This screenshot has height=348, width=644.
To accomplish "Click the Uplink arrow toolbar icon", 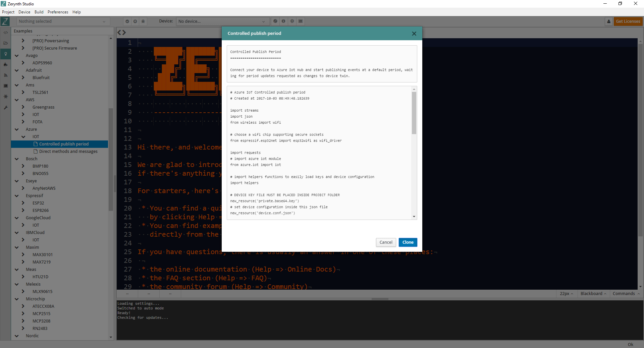I will (x=135, y=21).
